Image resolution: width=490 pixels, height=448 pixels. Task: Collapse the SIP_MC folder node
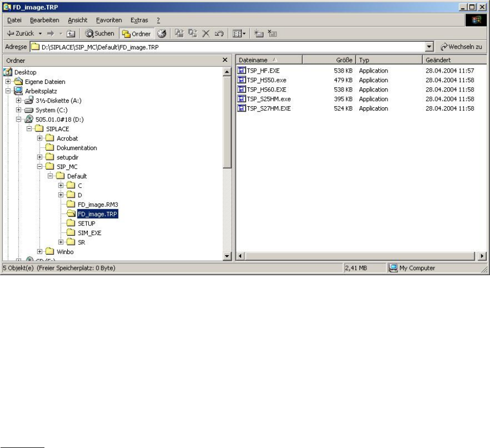click(40, 167)
